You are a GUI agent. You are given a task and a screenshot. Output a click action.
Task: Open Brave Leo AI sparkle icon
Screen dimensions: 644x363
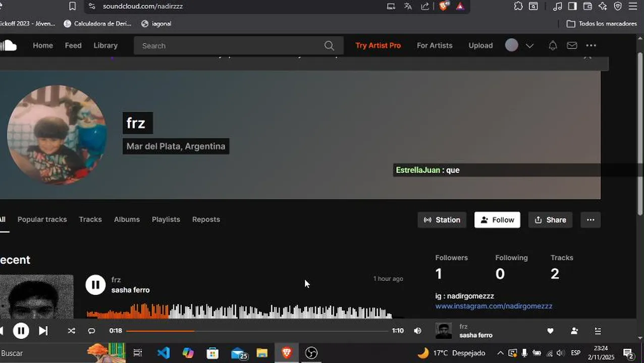point(603,6)
